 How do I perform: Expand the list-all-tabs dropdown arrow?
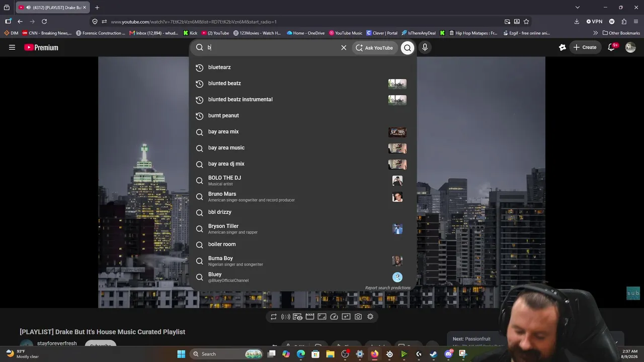coord(578,8)
